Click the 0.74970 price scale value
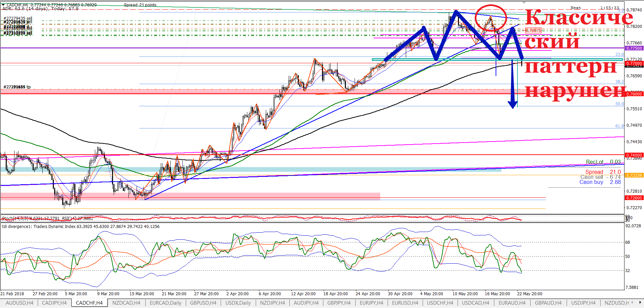The height and width of the screenshot is (308, 644). pyautogui.click(x=635, y=125)
